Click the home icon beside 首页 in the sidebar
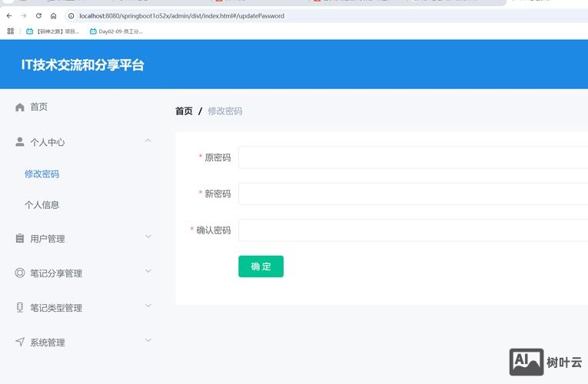The image size is (588, 384). (20, 108)
